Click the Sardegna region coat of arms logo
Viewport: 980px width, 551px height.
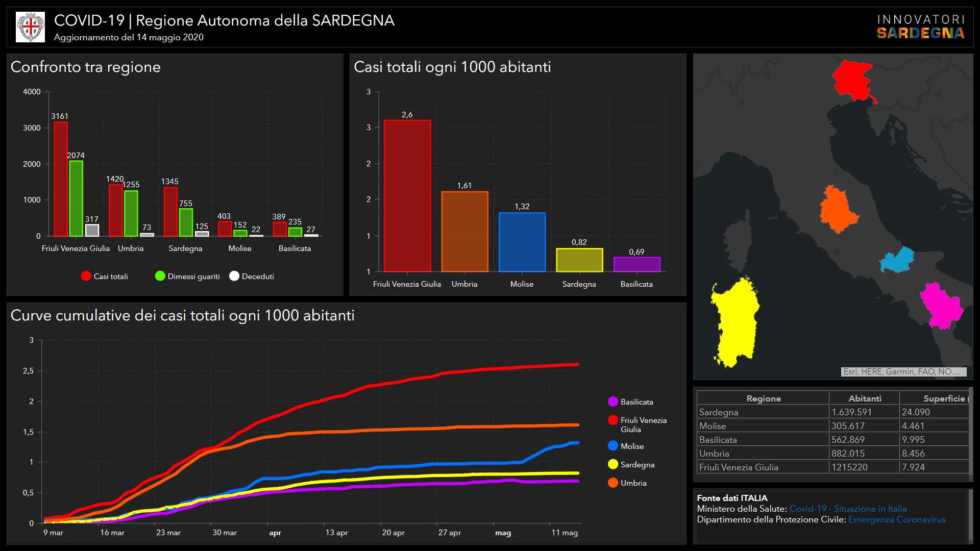(30, 27)
